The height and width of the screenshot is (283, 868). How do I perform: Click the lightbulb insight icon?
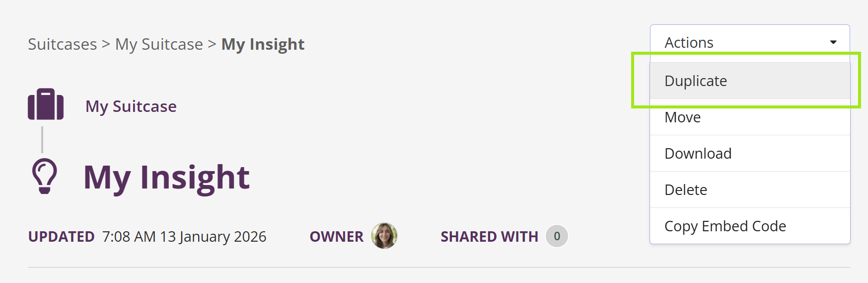pos(45,176)
